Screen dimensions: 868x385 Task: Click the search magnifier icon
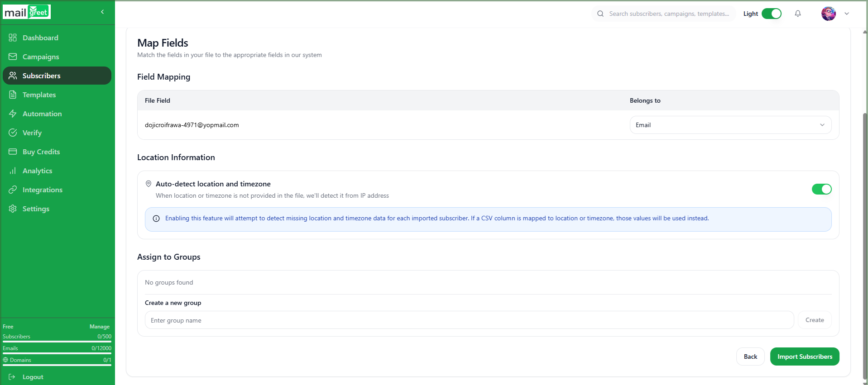[x=600, y=14]
